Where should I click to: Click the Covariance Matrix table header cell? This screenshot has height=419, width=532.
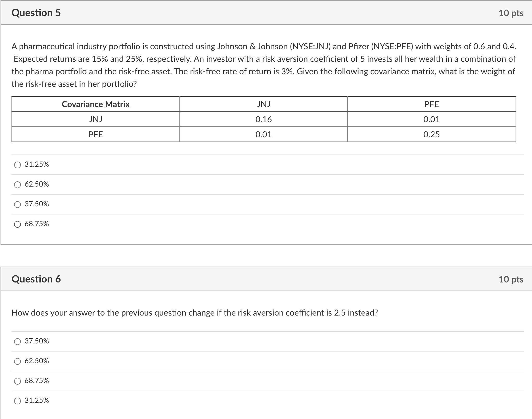pos(95,104)
